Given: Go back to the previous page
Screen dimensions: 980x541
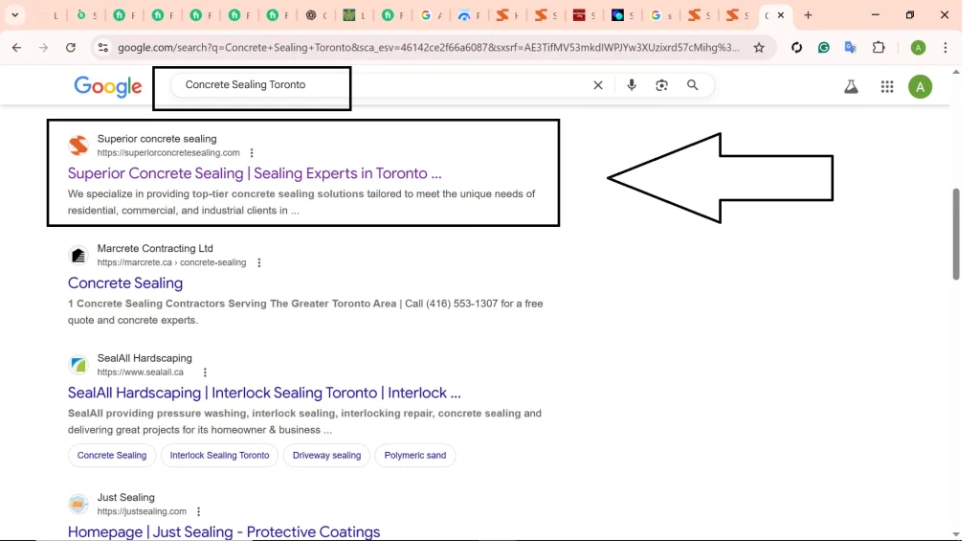Looking at the screenshot, I should [17, 48].
